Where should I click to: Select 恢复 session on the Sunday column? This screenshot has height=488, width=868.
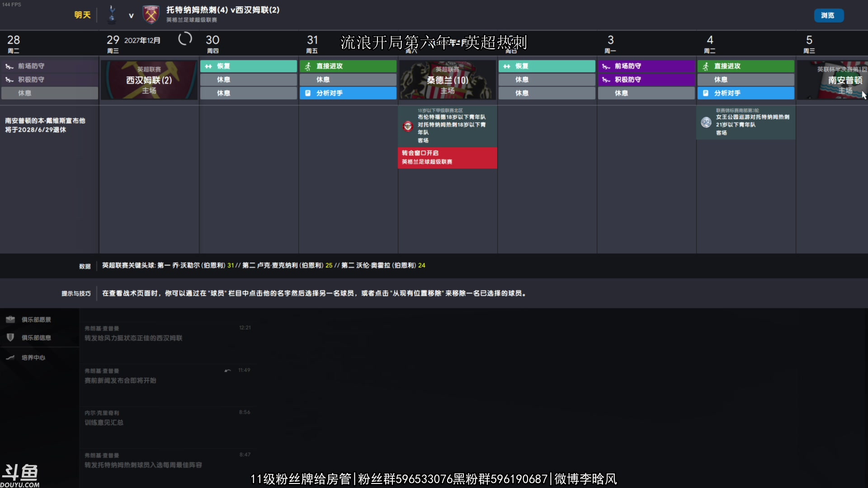pos(547,66)
